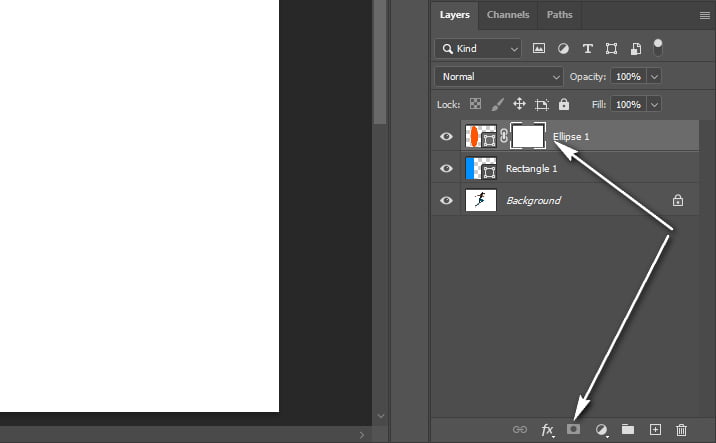
Task: Create a new layer plus icon
Action: (655, 429)
